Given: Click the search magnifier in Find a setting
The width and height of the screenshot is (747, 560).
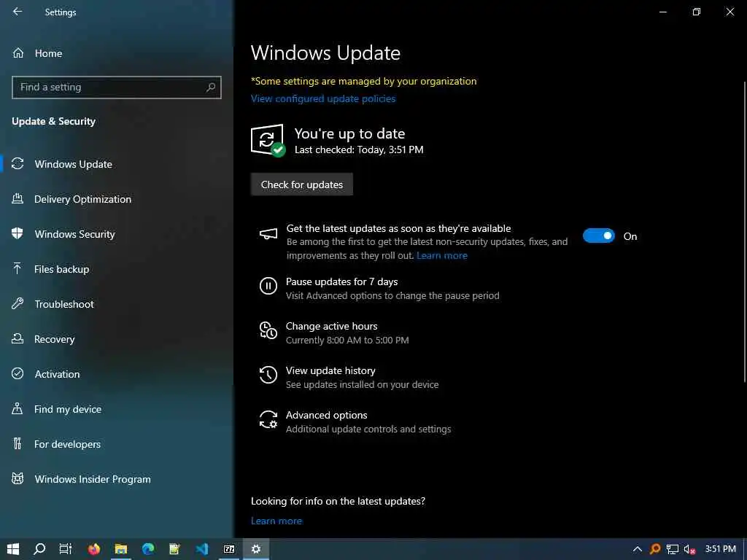Looking at the screenshot, I should click(211, 87).
